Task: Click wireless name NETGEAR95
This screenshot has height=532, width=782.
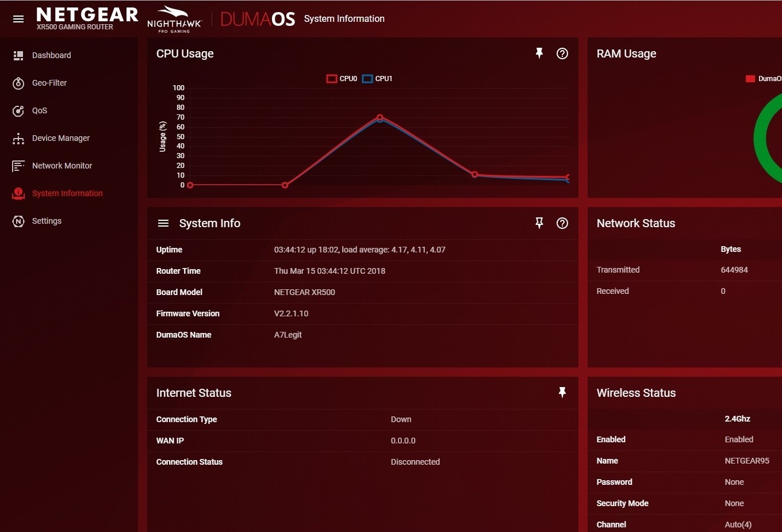Action: [747, 461]
